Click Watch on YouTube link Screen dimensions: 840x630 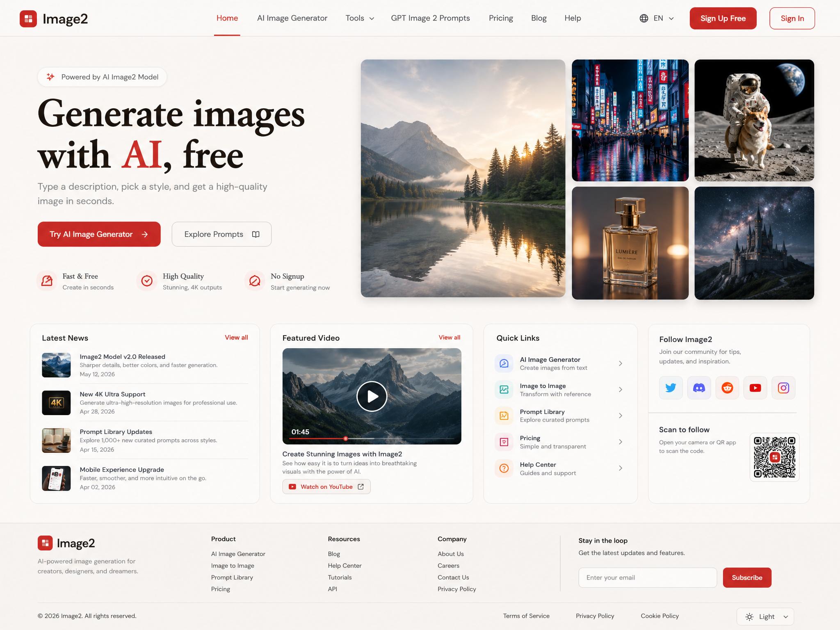point(326,487)
